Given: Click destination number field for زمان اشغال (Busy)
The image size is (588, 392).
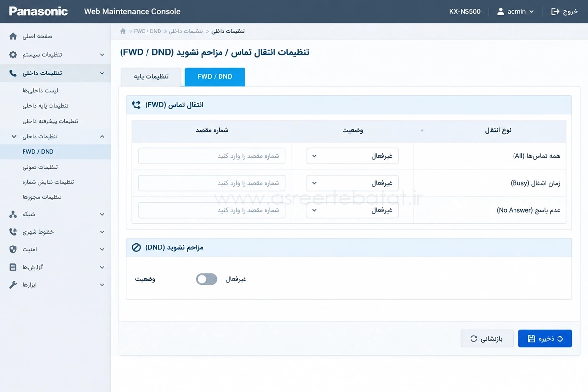Looking at the screenshot, I should pos(212,183).
